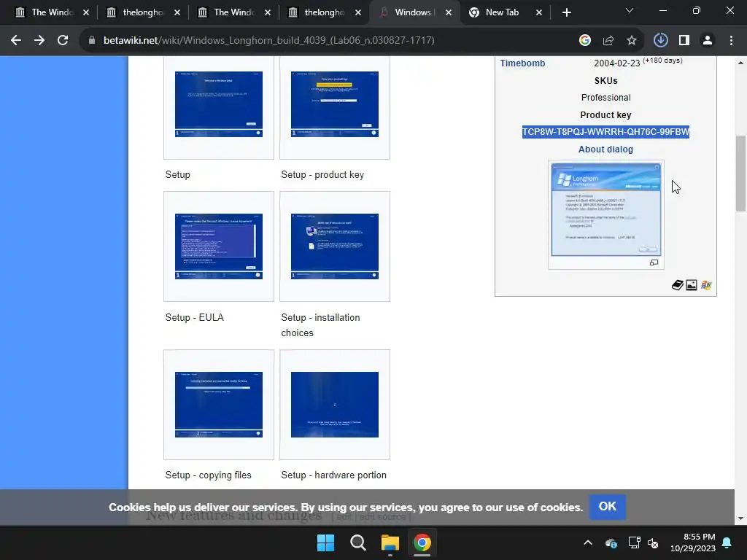Screen dimensions: 747x560
Task: Bookmark this page with the star icon
Action: [632, 41]
